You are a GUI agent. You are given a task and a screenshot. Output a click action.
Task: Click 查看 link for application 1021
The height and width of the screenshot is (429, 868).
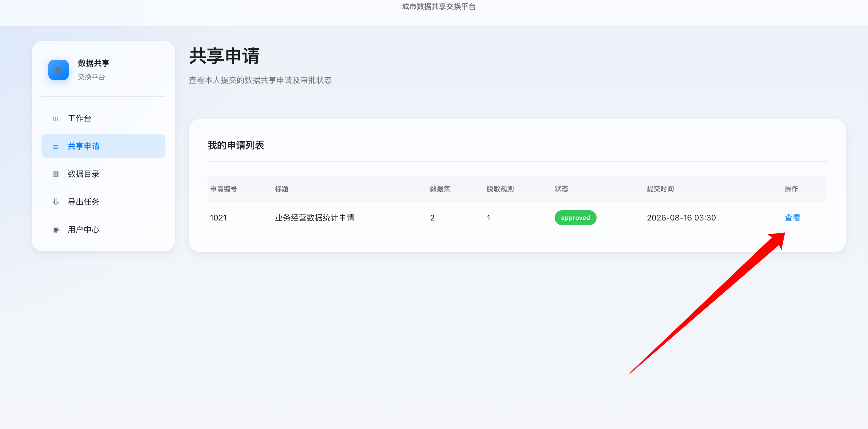(792, 218)
